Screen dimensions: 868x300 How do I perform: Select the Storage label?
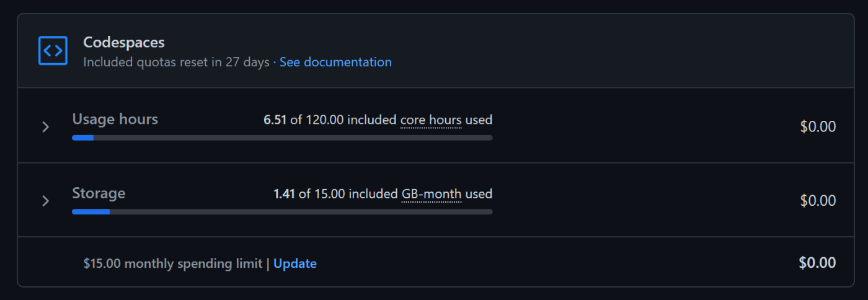click(x=99, y=193)
